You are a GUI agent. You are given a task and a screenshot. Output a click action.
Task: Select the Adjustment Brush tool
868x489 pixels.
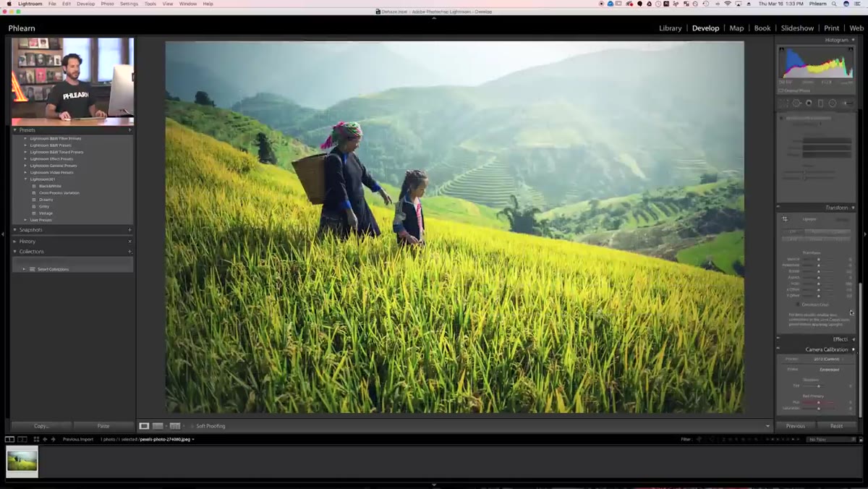[x=847, y=103]
